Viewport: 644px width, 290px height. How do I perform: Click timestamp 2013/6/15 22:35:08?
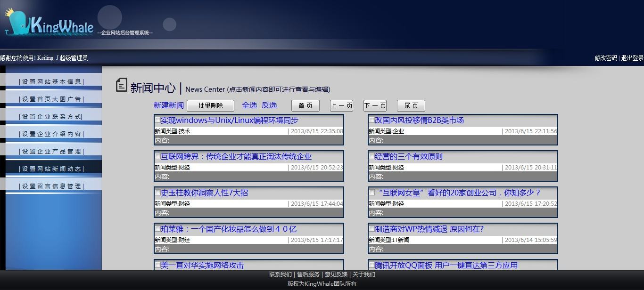317,131
